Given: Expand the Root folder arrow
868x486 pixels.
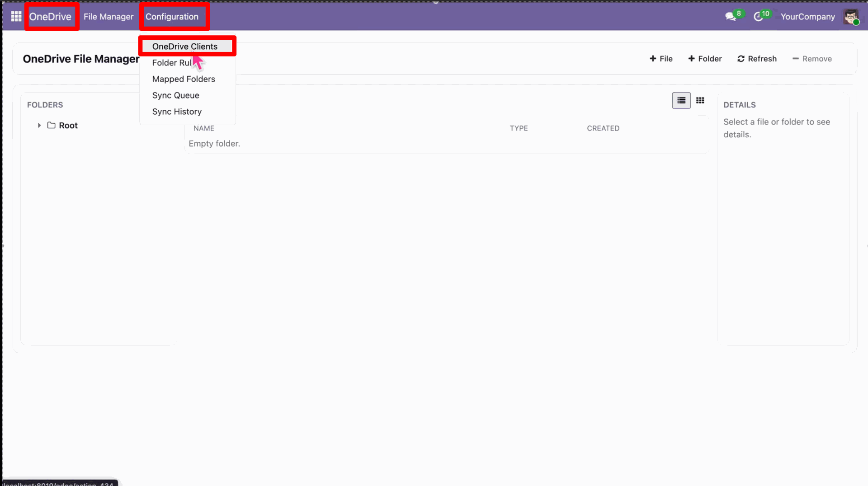Looking at the screenshot, I should (x=39, y=126).
